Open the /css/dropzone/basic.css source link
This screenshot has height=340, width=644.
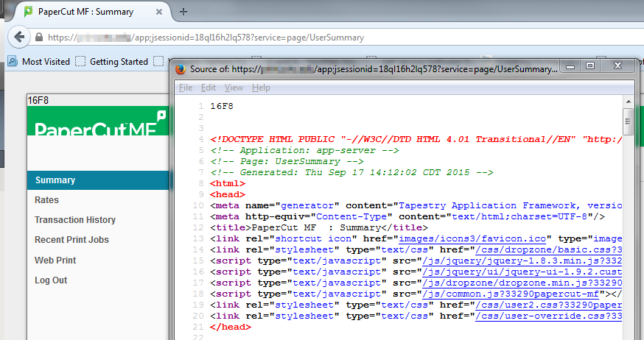pyautogui.click(x=548, y=249)
